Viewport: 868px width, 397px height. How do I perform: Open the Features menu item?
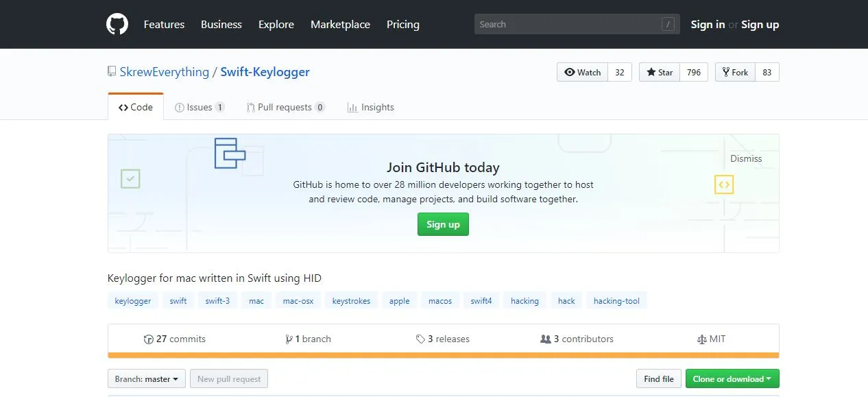pos(164,24)
